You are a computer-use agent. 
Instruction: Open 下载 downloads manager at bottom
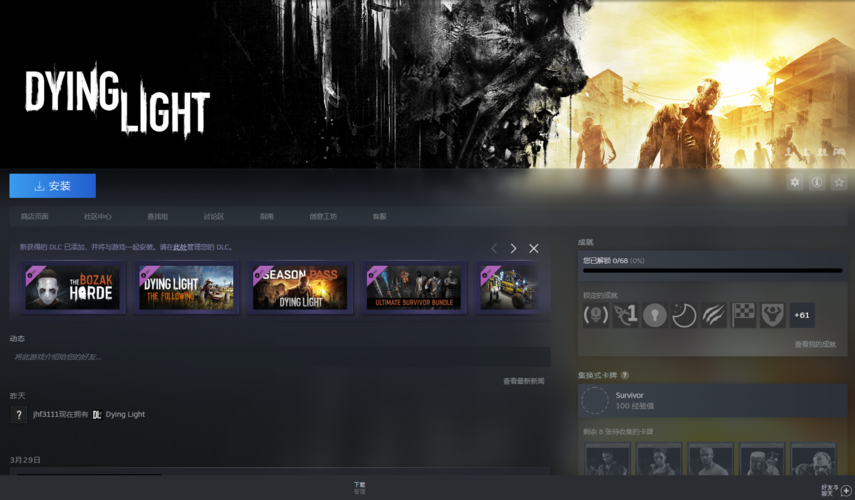pyautogui.click(x=359, y=487)
